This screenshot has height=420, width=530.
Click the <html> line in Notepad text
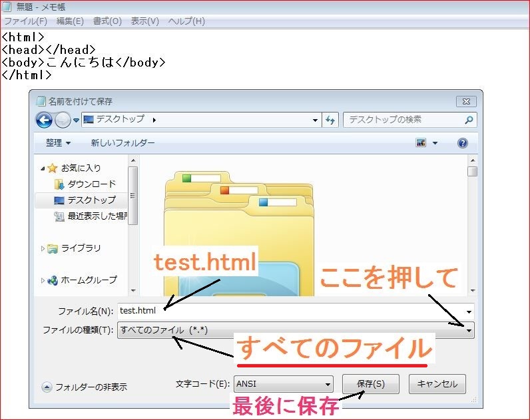[x=23, y=37]
